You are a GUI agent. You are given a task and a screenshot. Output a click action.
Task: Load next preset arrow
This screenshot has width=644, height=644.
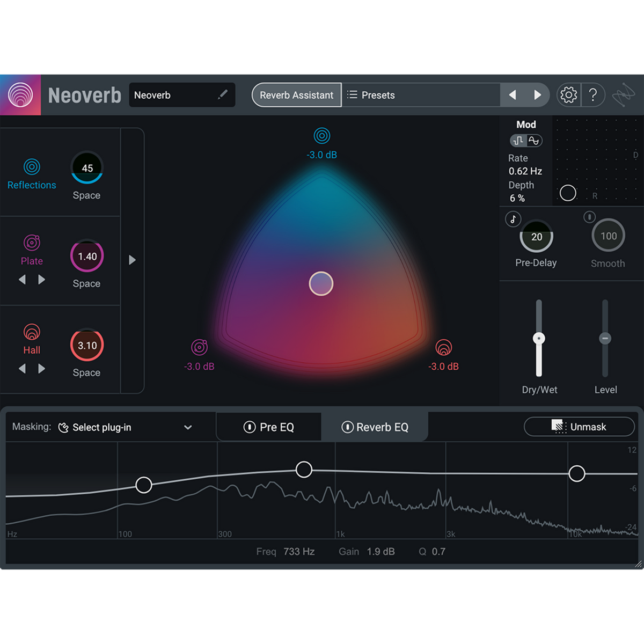point(537,95)
